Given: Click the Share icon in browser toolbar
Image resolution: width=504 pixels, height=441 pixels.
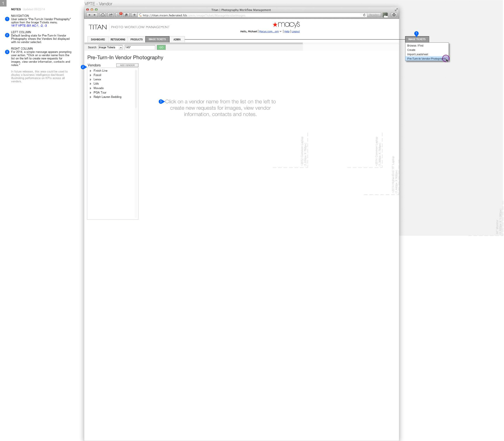Looking at the screenshot, I should pyautogui.click(x=111, y=15).
